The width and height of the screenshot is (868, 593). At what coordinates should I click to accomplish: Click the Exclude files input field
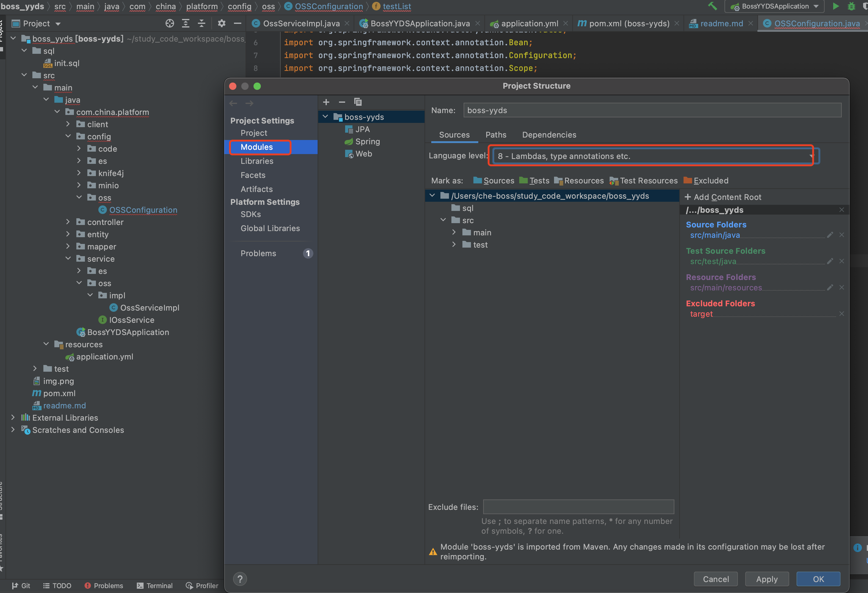coord(578,506)
